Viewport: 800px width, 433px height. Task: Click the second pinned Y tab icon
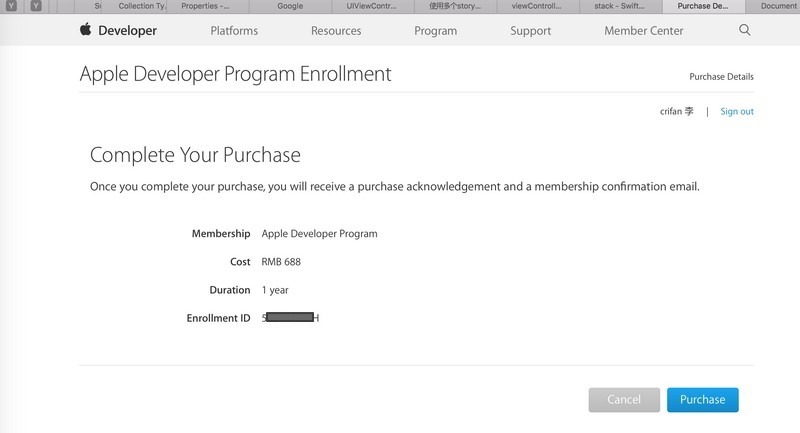pos(36,6)
